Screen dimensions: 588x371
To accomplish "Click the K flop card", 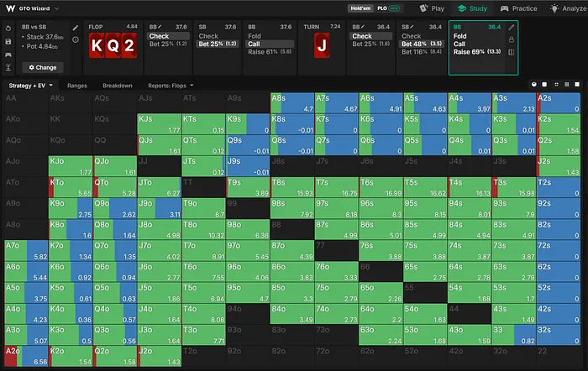I will click(x=97, y=45).
